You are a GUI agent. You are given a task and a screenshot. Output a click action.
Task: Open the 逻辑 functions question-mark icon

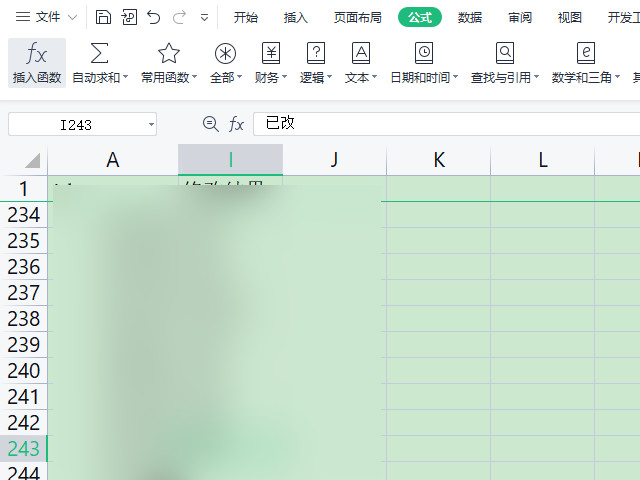(316, 53)
